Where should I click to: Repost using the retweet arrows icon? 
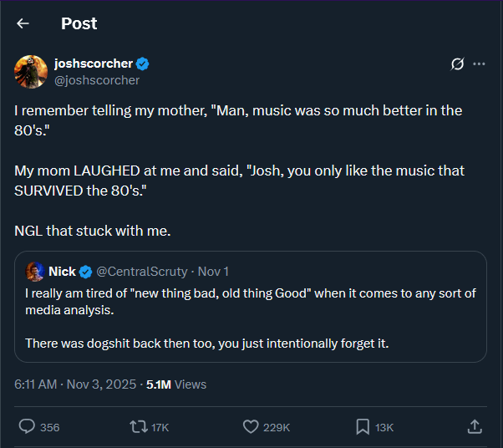pyautogui.click(x=139, y=426)
